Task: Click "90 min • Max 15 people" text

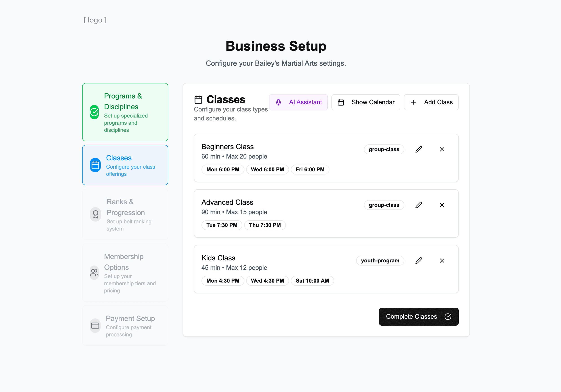Action: 234,212
